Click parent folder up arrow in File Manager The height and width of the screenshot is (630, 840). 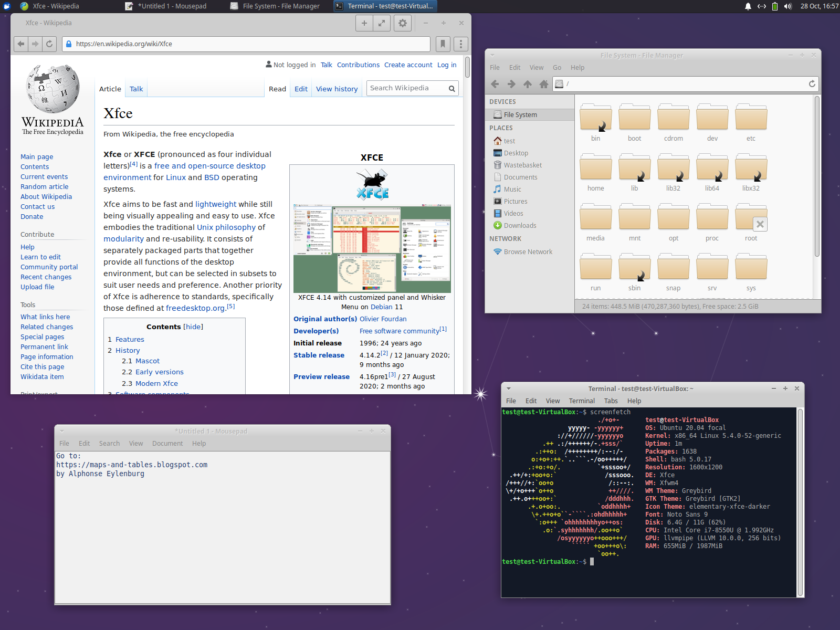click(x=528, y=84)
